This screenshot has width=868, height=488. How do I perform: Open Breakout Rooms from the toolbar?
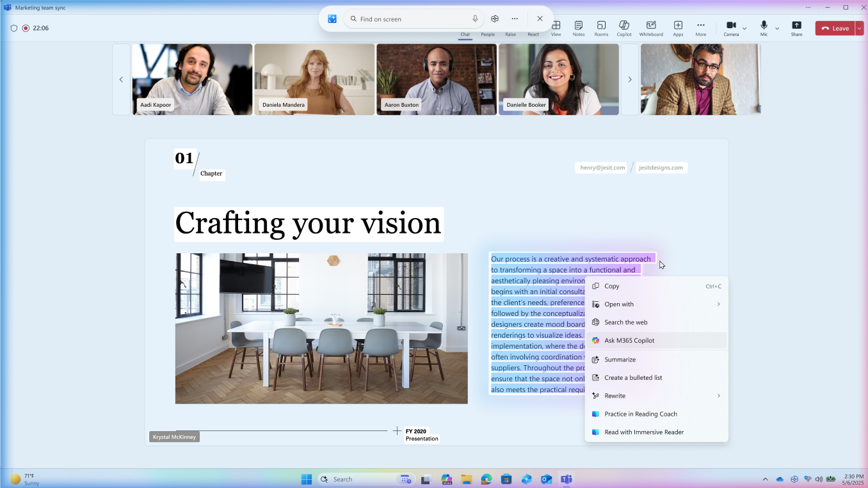(x=601, y=28)
